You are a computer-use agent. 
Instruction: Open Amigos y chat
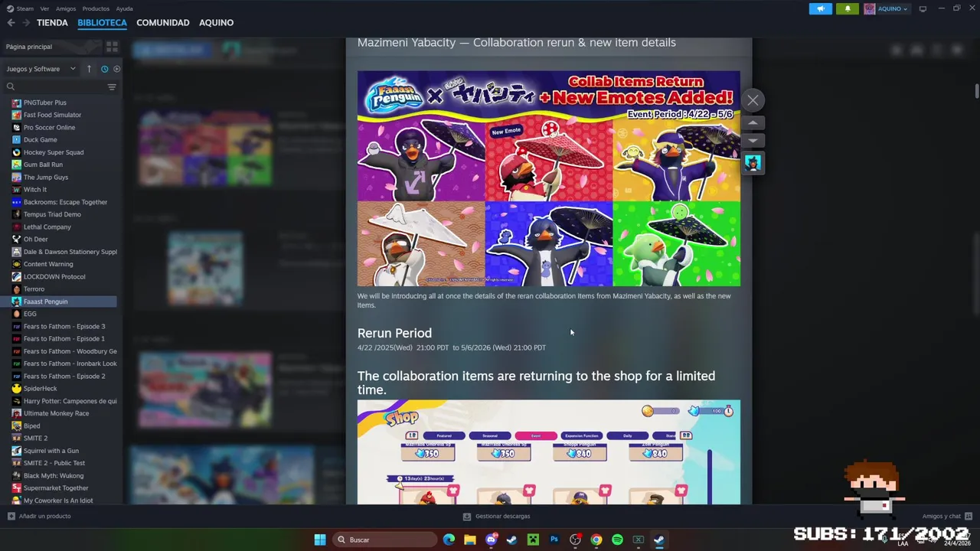coord(947,517)
